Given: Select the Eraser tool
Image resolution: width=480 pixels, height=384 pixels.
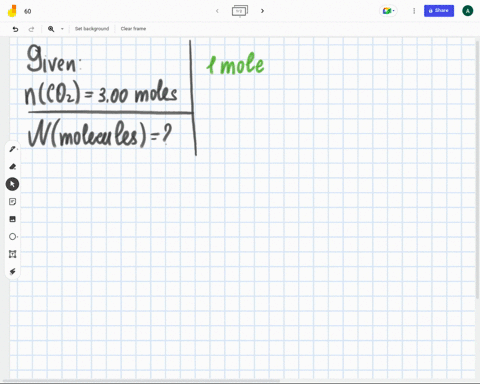Looking at the screenshot, I should [x=13, y=167].
